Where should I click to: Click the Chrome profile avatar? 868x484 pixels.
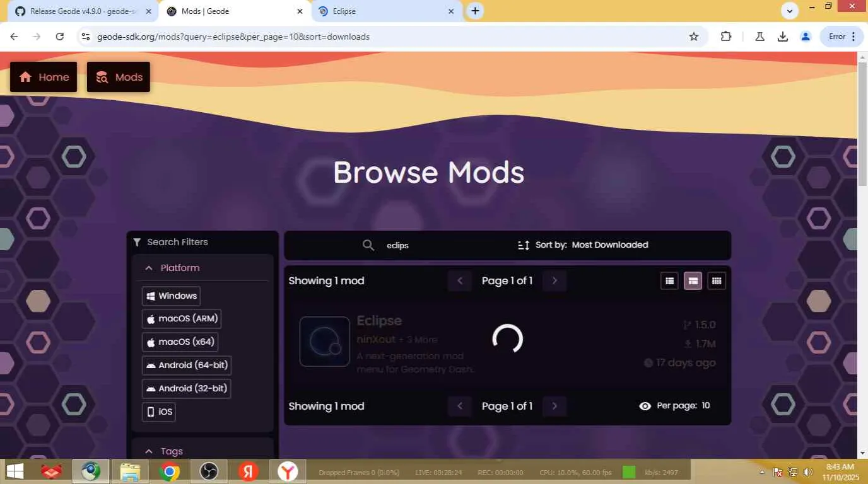point(806,37)
